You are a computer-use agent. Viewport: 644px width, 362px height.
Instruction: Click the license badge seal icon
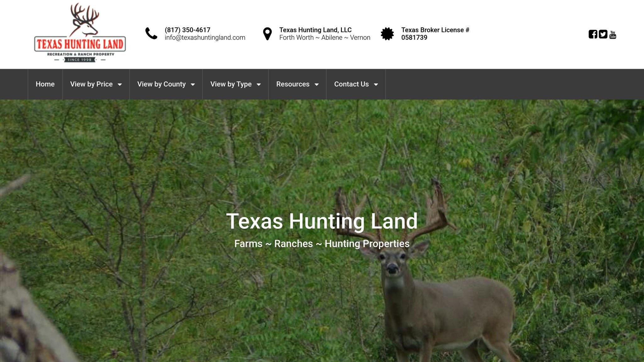[x=387, y=34]
